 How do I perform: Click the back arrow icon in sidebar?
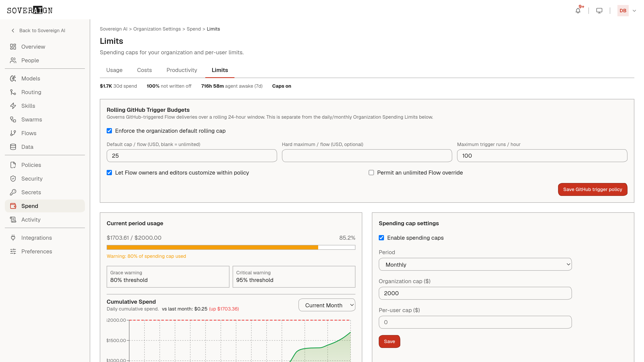(x=13, y=31)
